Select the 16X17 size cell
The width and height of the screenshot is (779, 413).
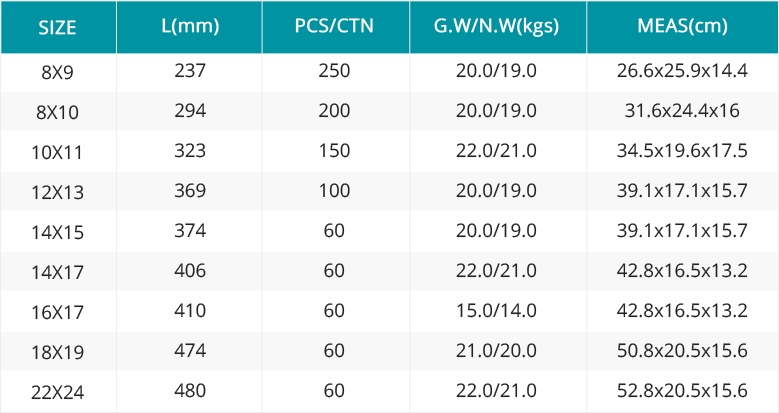pos(58,313)
